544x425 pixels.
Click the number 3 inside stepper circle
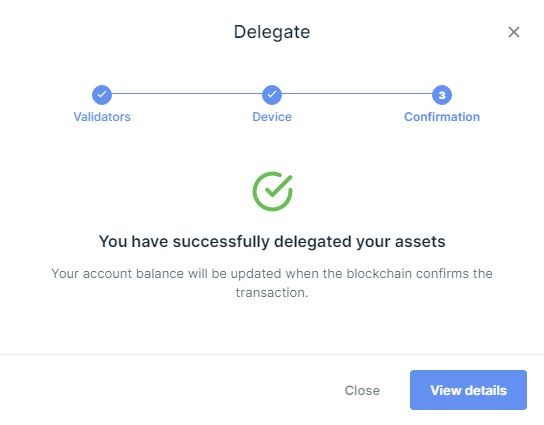[442, 95]
